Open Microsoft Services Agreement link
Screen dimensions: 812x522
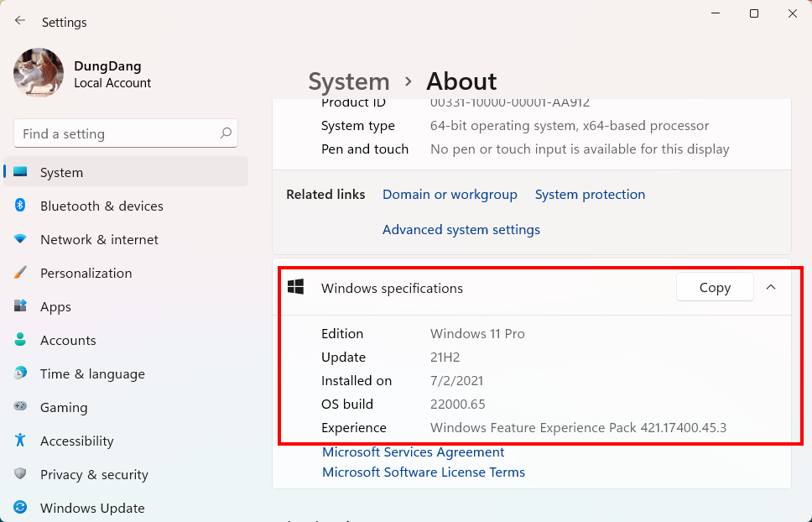413,452
